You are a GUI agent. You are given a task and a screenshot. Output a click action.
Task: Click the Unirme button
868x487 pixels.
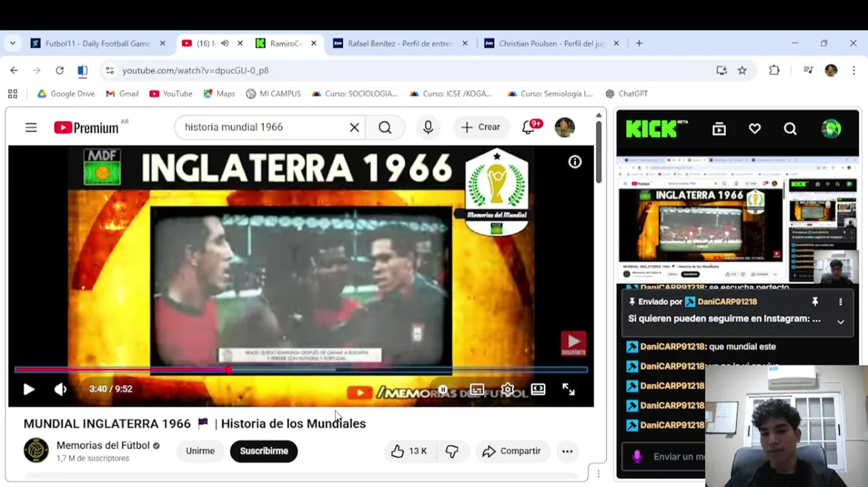click(x=200, y=451)
